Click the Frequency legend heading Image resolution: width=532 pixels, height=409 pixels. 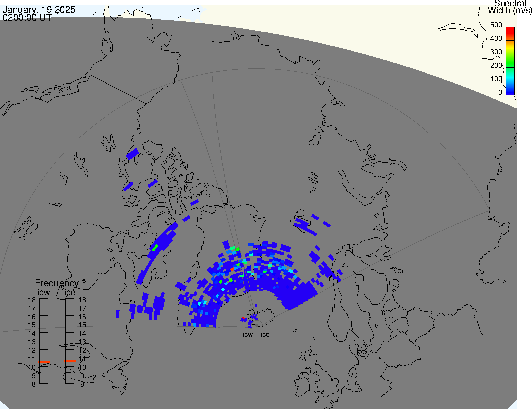point(57,283)
